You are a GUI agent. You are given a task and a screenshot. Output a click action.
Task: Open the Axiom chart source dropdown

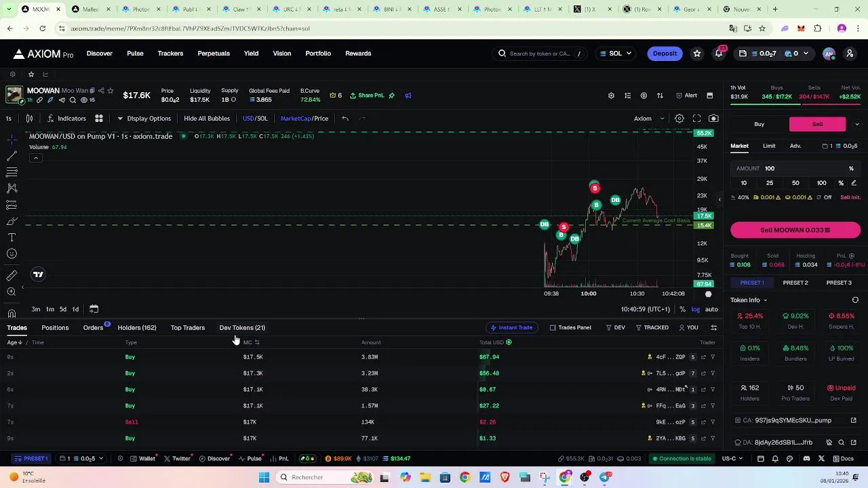pyautogui.click(x=649, y=119)
